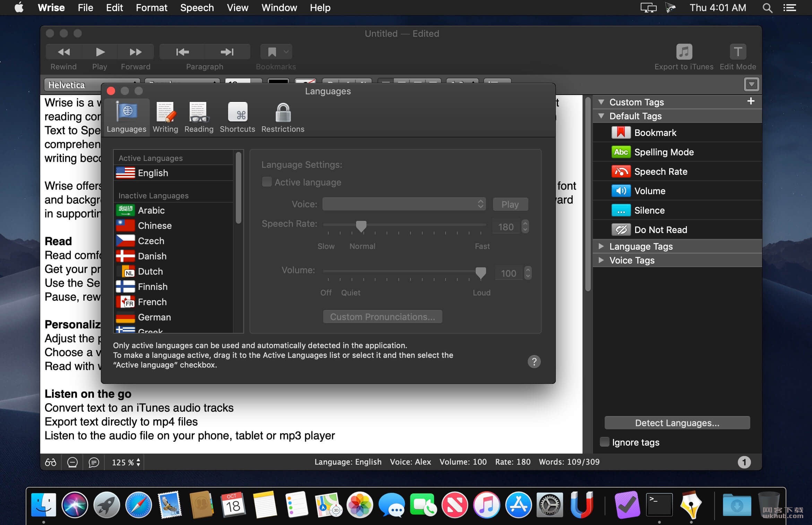This screenshot has height=525, width=812.
Task: Open help for Languages preferences
Action: coord(534,362)
